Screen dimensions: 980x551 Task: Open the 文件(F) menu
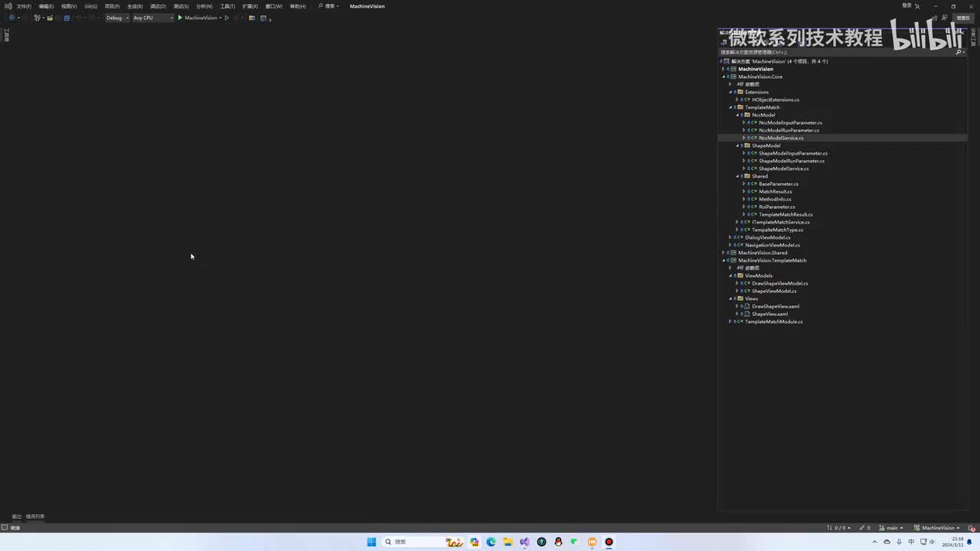[24, 6]
